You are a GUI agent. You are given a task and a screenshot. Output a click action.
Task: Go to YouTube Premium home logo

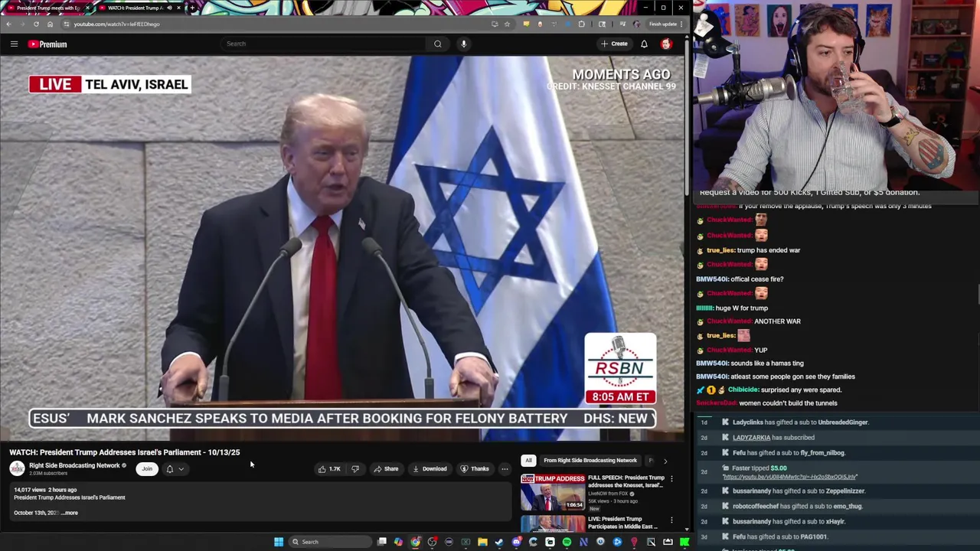(x=47, y=44)
